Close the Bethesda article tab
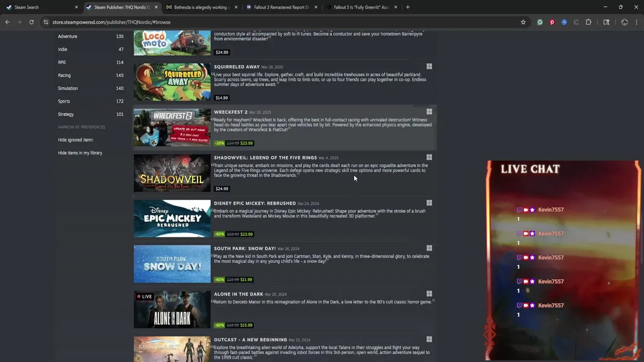The image size is (644, 362). coord(236,7)
